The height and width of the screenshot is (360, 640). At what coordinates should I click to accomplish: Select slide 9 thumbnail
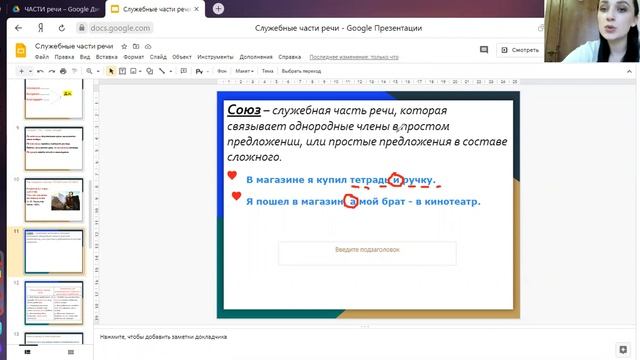click(53, 149)
